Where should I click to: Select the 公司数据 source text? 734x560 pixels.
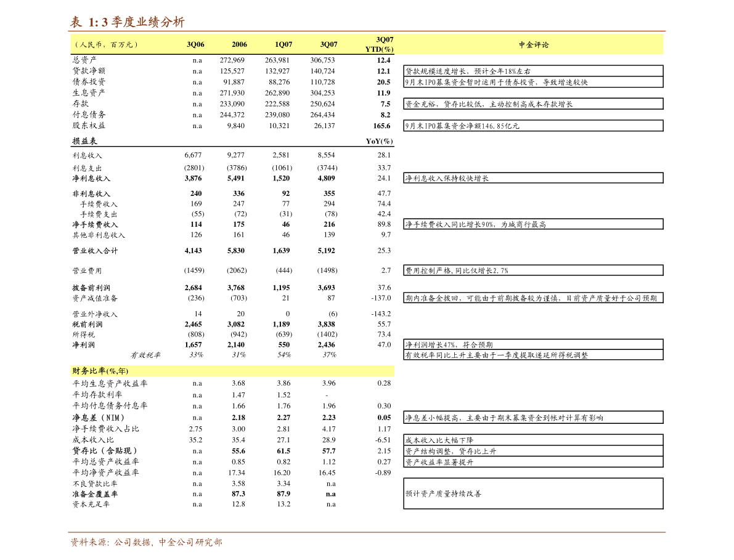pos(132,542)
